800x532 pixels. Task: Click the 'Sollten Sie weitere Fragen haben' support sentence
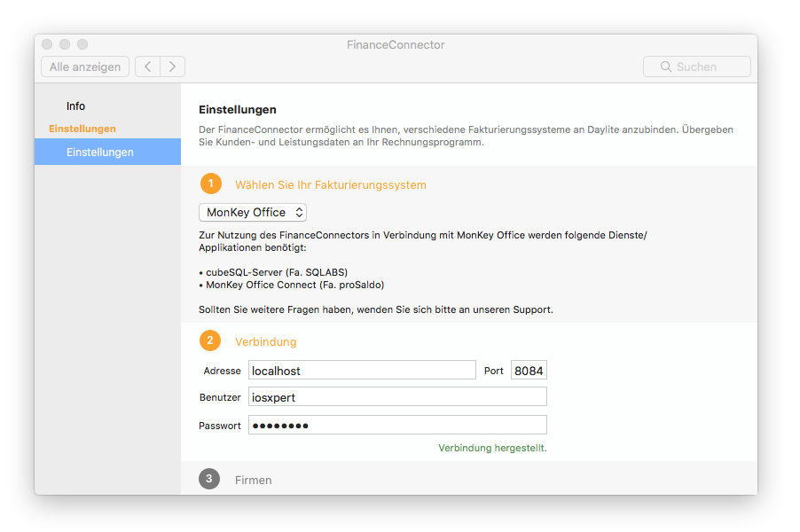(376, 309)
